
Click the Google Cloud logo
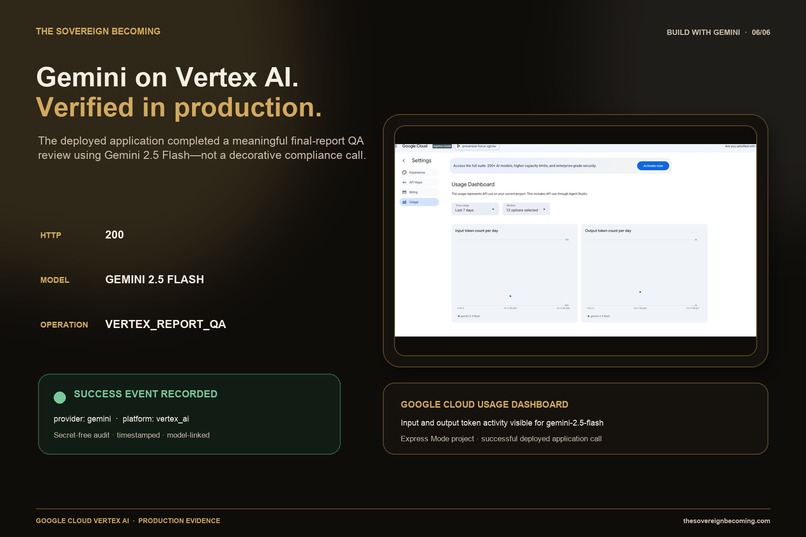[x=414, y=146]
